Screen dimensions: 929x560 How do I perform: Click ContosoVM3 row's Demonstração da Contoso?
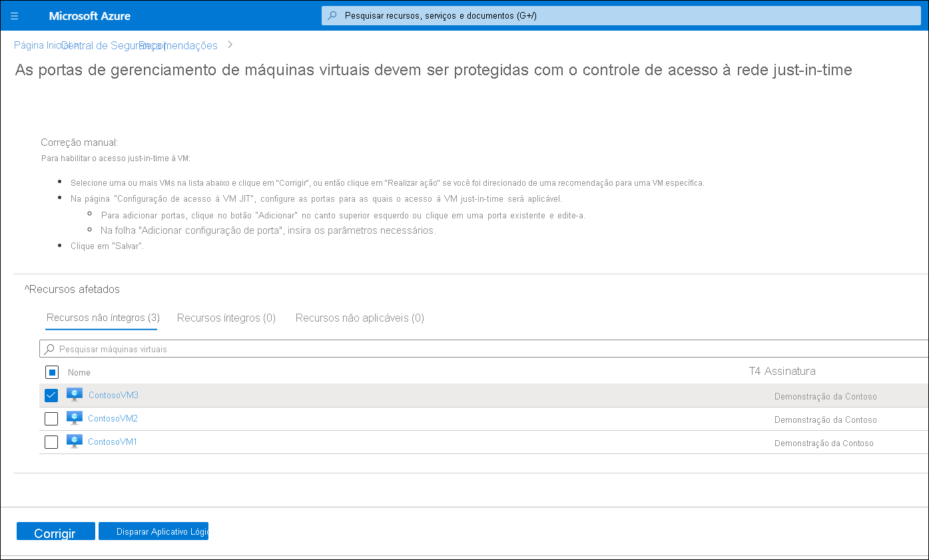tap(826, 396)
